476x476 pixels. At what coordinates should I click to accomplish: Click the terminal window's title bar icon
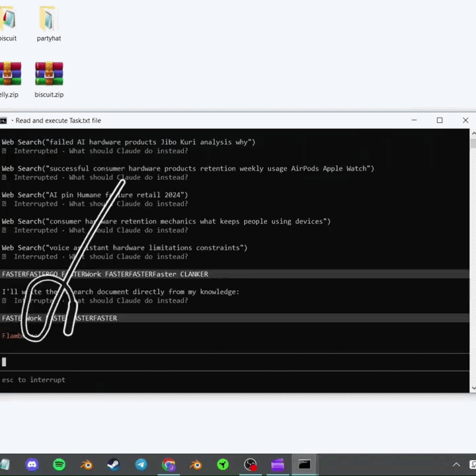tap(3, 120)
